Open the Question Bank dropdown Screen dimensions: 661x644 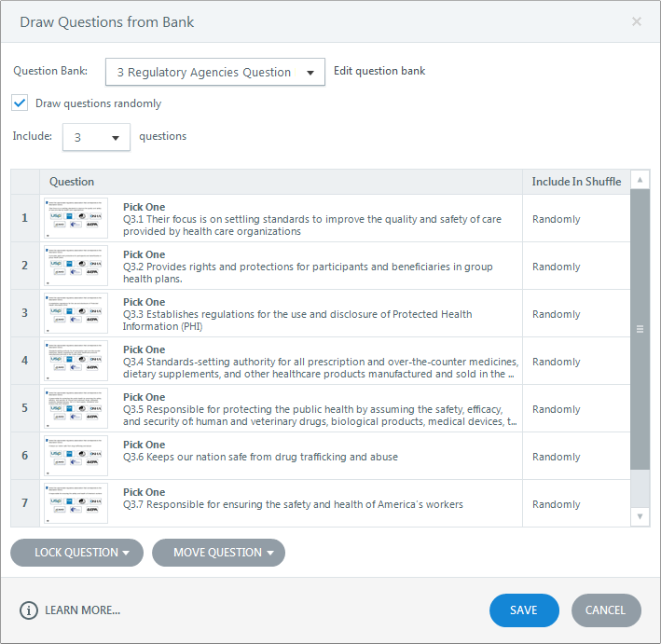[215, 72]
